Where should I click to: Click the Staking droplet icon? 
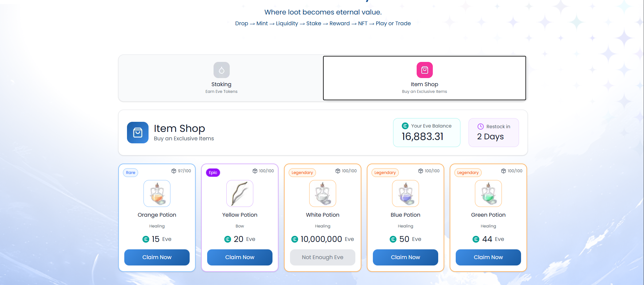click(x=221, y=70)
